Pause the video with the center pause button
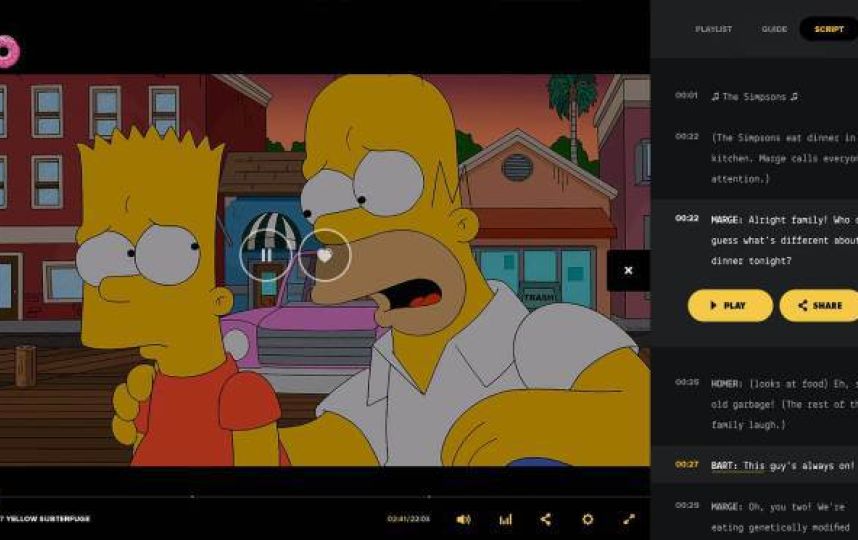The height and width of the screenshot is (540, 858). coord(266,255)
